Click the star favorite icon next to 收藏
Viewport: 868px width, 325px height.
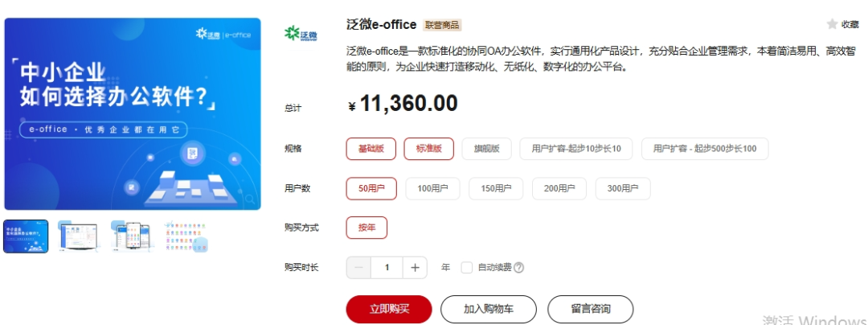(832, 24)
